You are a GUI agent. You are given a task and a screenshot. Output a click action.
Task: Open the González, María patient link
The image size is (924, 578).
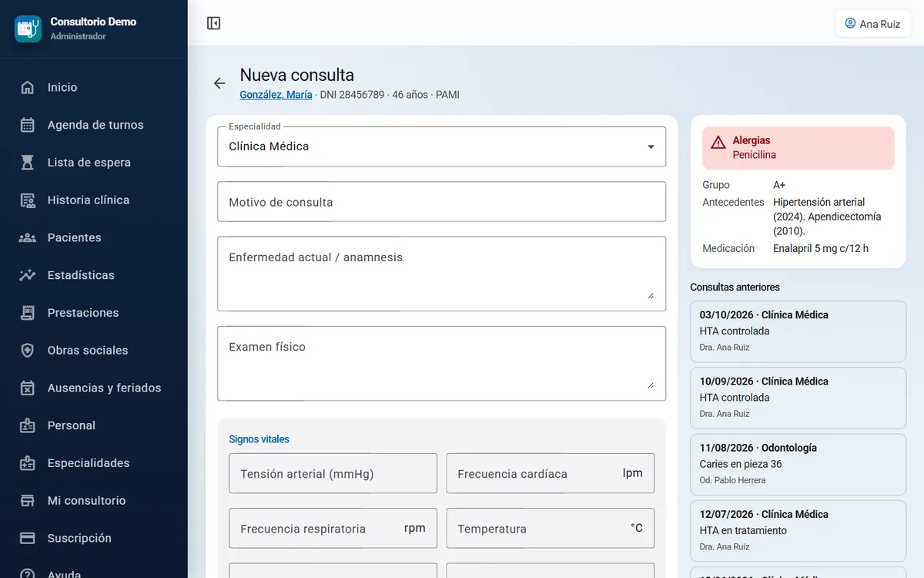click(x=276, y=95)
